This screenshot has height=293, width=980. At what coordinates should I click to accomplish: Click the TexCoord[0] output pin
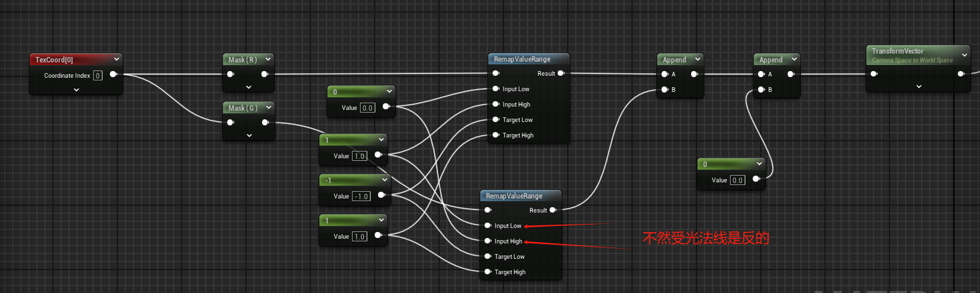tap(113, 74)
